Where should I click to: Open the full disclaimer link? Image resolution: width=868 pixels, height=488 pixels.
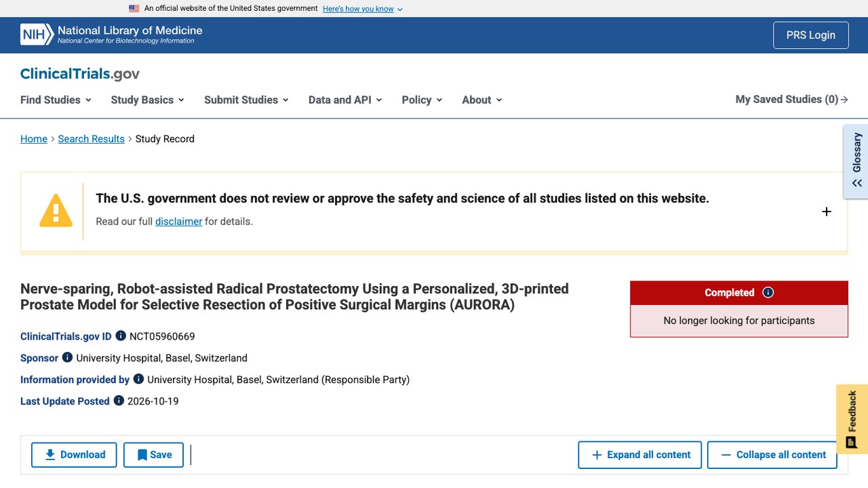click(178, 222)
